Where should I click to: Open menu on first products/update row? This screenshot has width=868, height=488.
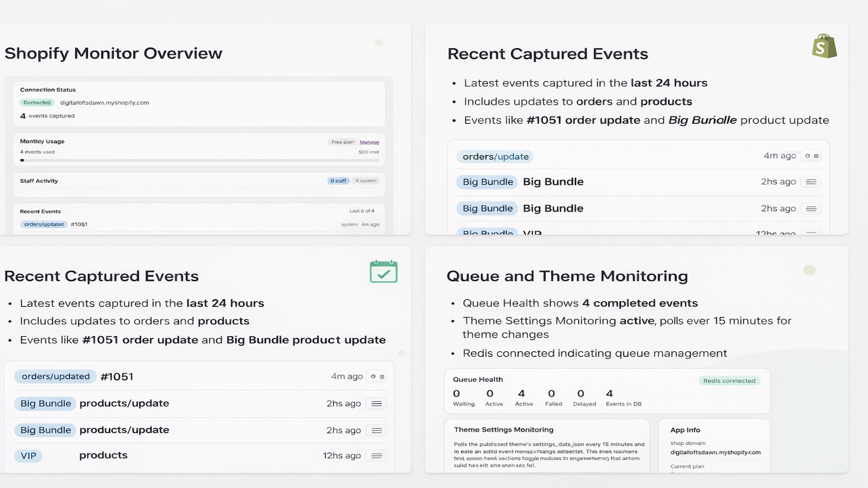[x=376, y=403]
